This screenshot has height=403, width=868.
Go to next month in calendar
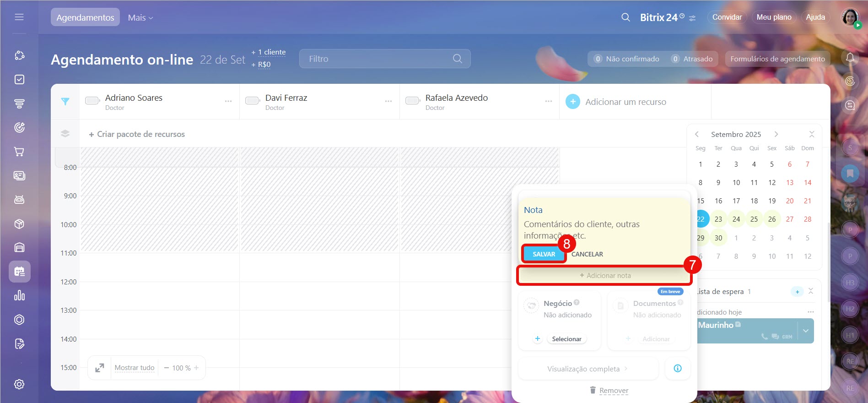[x=776, y=134]
